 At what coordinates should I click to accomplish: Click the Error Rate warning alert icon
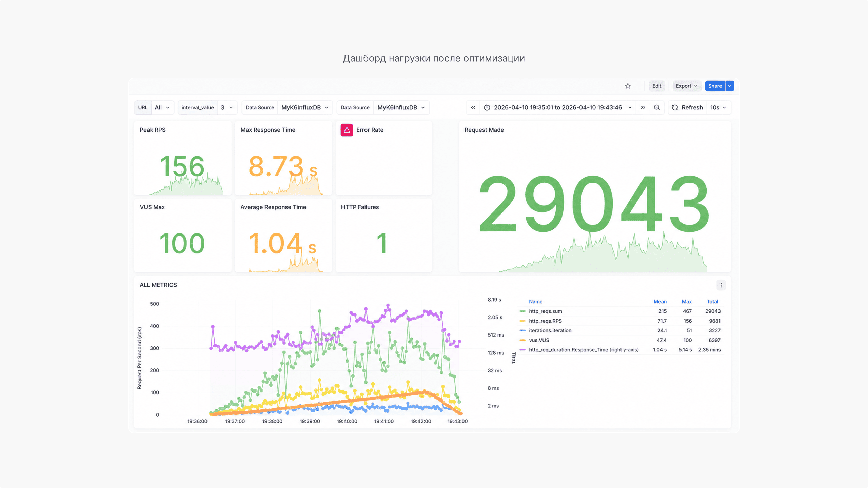tap(347, 130)
